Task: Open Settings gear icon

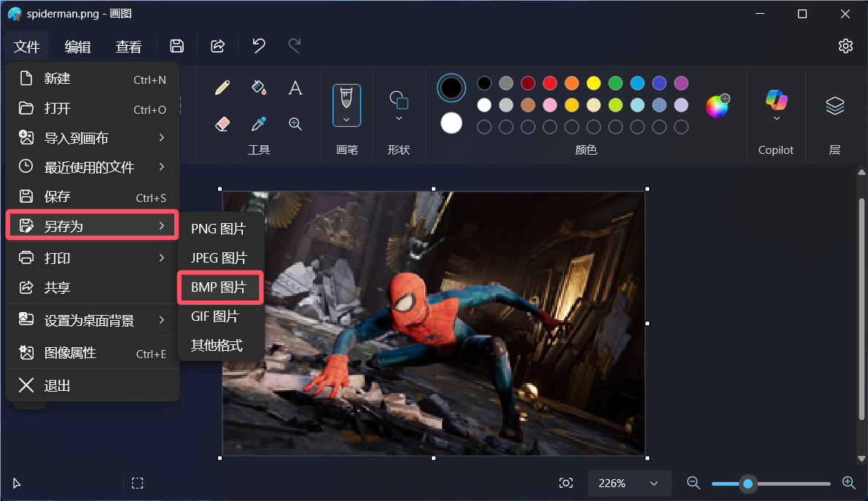Action: point(845,46)
